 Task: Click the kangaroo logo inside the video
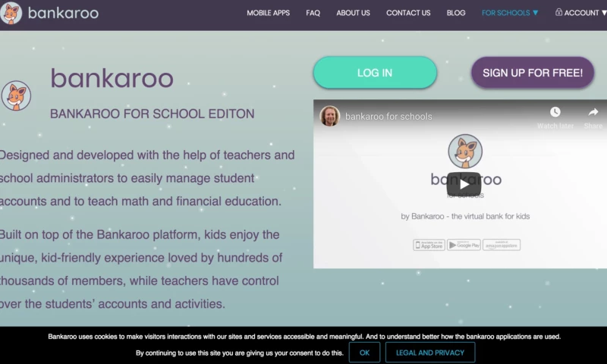coord(465,151)
